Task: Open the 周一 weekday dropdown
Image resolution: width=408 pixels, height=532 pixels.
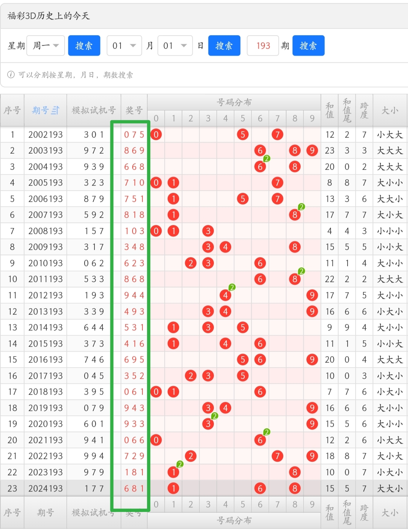Action: click(46, 46)
